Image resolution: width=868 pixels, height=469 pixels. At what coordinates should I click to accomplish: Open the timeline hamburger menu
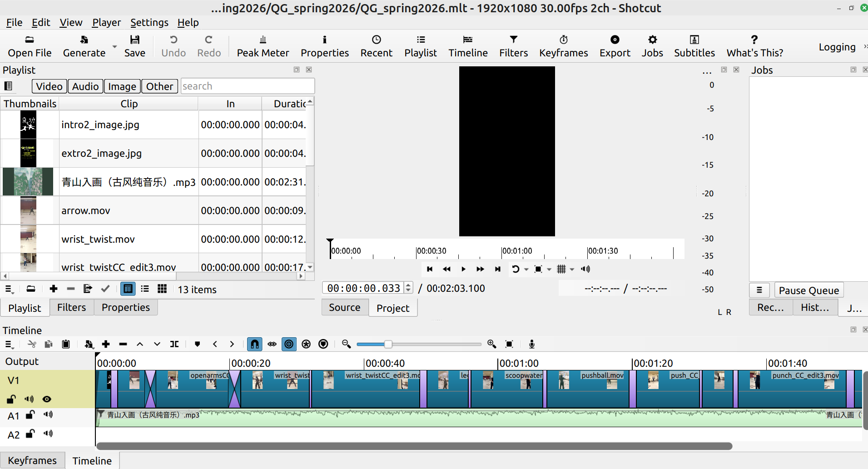coord(9,344)
